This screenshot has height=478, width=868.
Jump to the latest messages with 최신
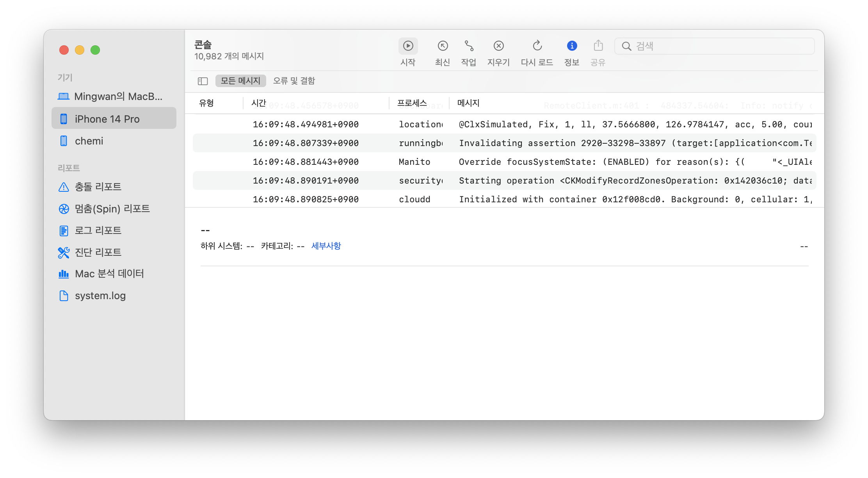(443, 46)
